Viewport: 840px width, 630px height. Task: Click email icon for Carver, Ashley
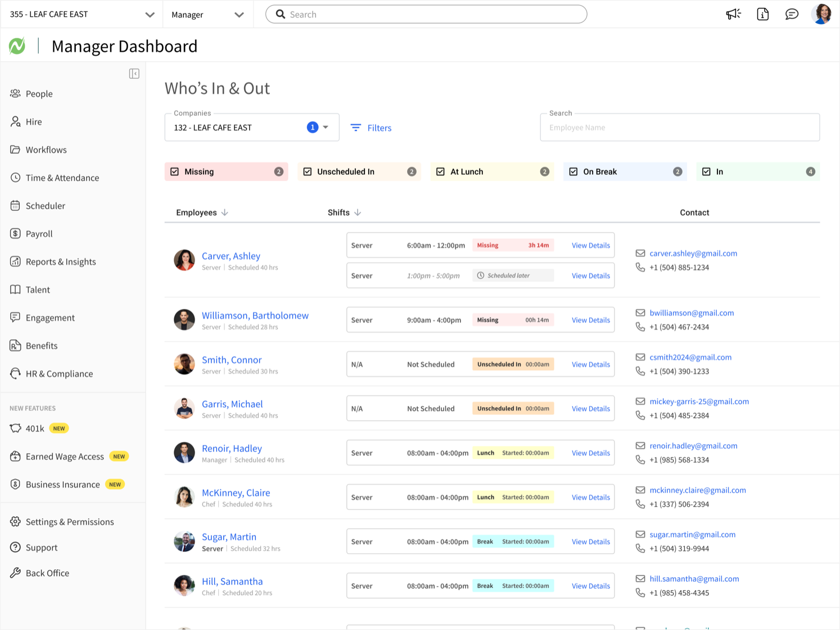pyautogui.click(x=640, y=253)
